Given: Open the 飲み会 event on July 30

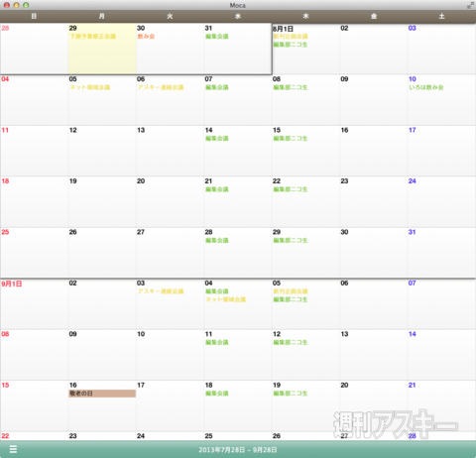Looking at the screenshot, I should 146,37.
